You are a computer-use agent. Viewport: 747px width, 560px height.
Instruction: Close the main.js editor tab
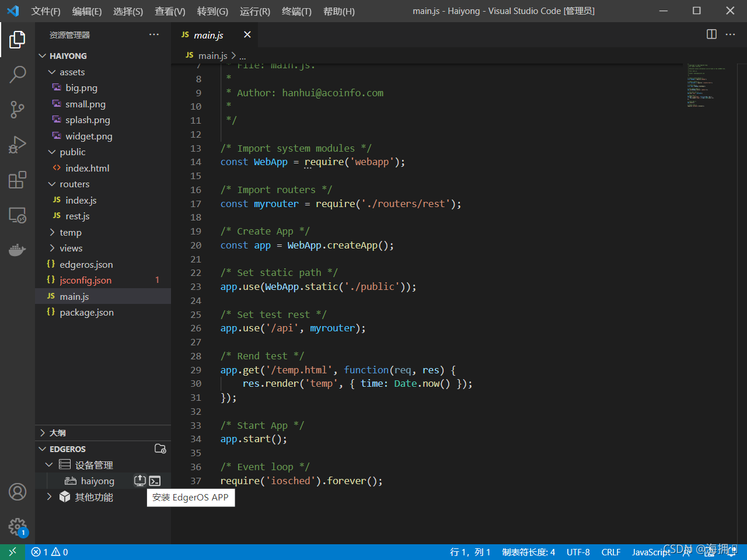(247, 34)
